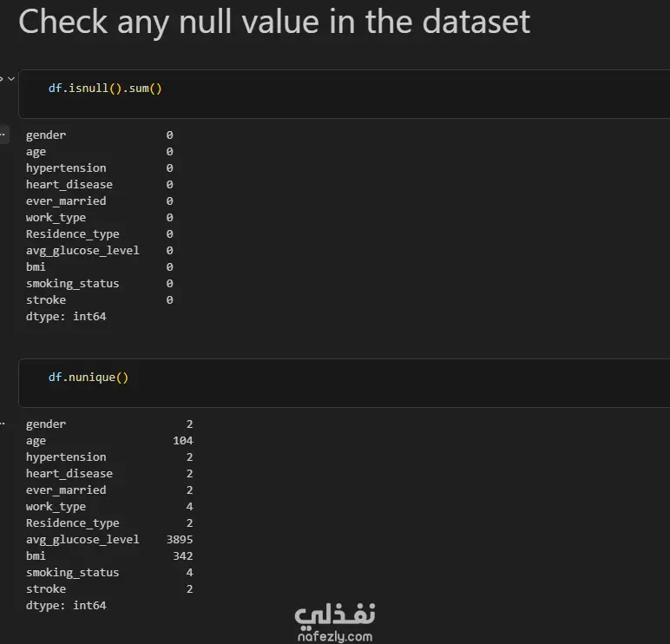This screenshot has height=644, width=670.
Task: Place cursor in df.isnull().sum() code cell
Action: [x=344, y=94]
